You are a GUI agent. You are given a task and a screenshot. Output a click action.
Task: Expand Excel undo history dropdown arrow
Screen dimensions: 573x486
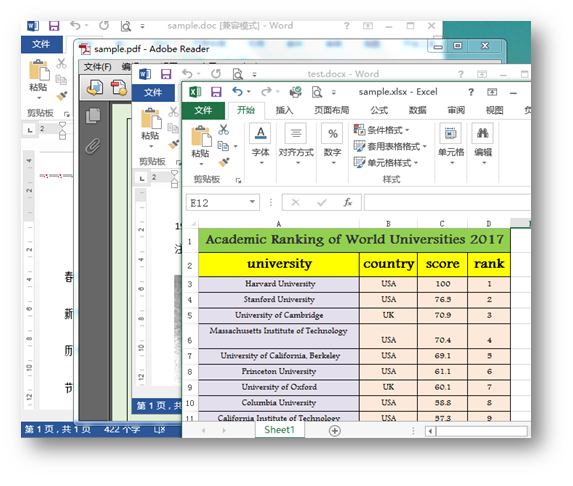249,91
